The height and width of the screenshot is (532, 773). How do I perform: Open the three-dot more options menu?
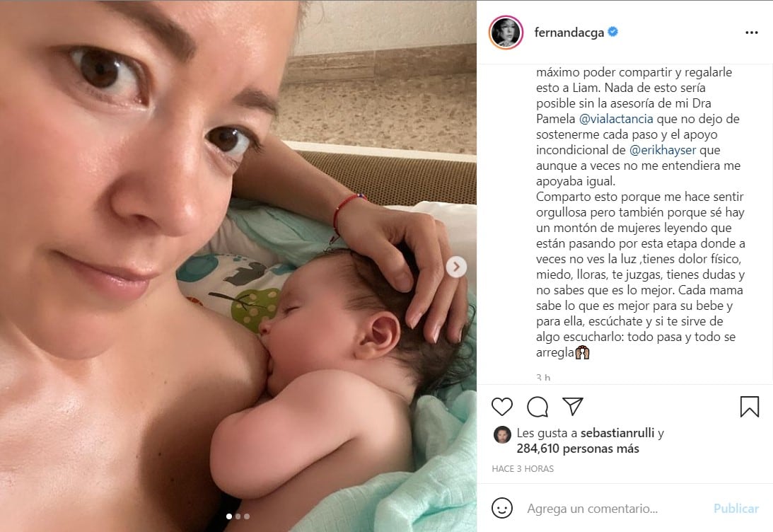(x=751, y=33)
